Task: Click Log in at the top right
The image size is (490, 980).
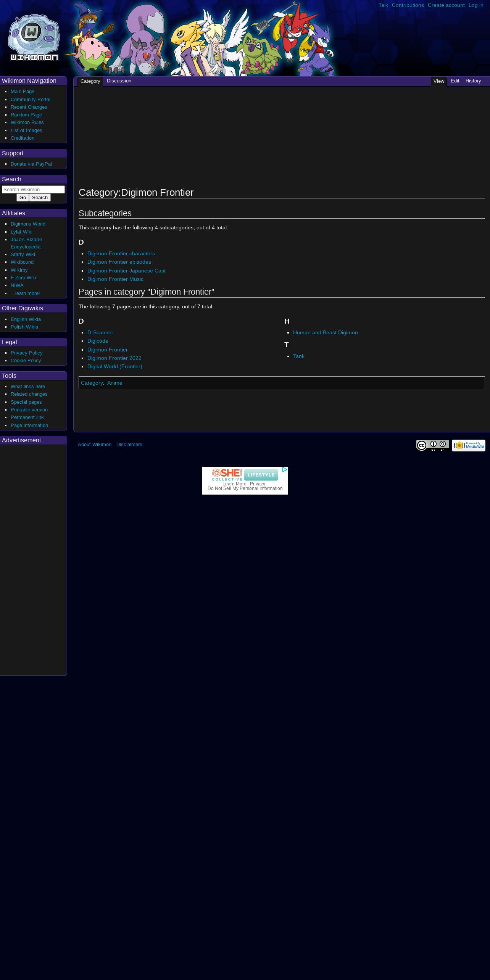Action: pyautogui.click(x=476, y=5)
